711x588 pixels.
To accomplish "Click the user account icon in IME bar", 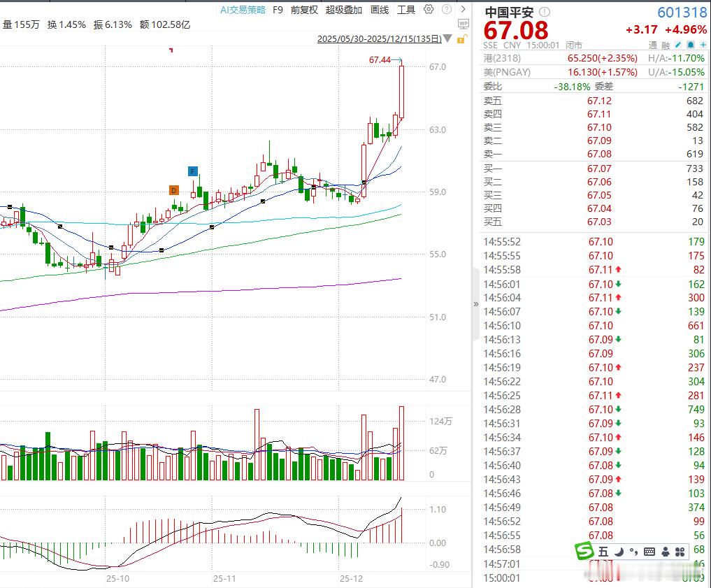I will [x=665, y=552].
